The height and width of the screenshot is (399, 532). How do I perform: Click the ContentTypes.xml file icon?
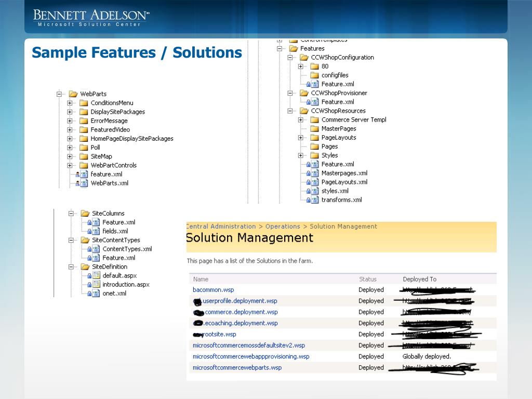tap(96, 249)
